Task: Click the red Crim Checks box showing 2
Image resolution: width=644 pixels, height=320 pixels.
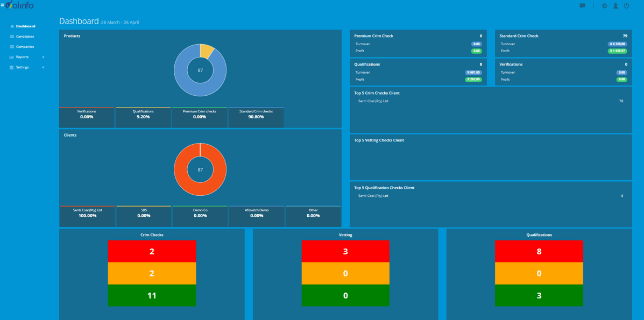Action: (152, 251)
